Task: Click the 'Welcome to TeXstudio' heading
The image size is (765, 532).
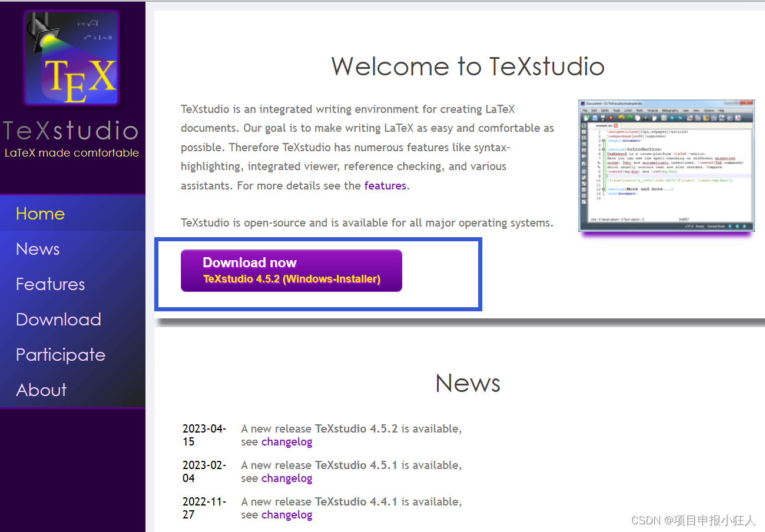Action: [x=468, y=66]
